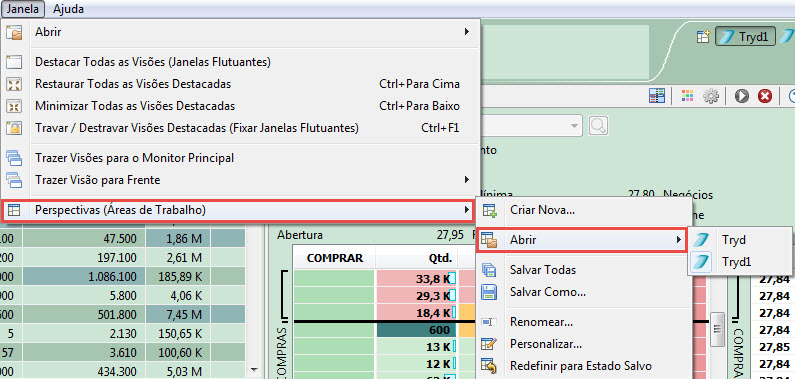Choose Minimizar Todas as Visões Destacadas
The width and height of the screenshot is (795, 379).
coord(240,106)
